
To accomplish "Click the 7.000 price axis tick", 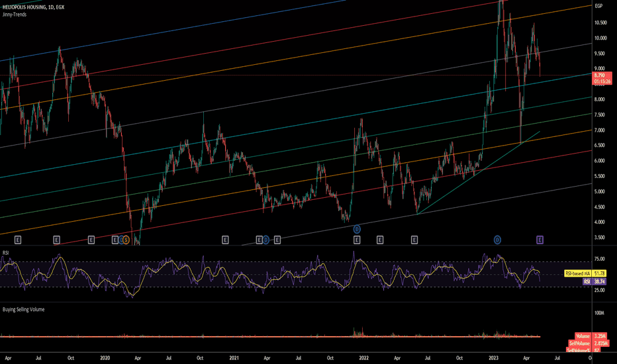I will (600, 130).
